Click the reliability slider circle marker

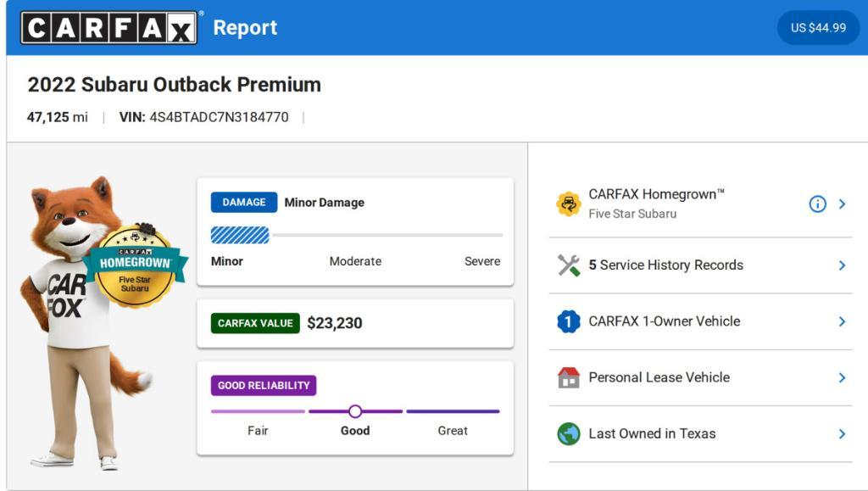[x=355, y=411]
